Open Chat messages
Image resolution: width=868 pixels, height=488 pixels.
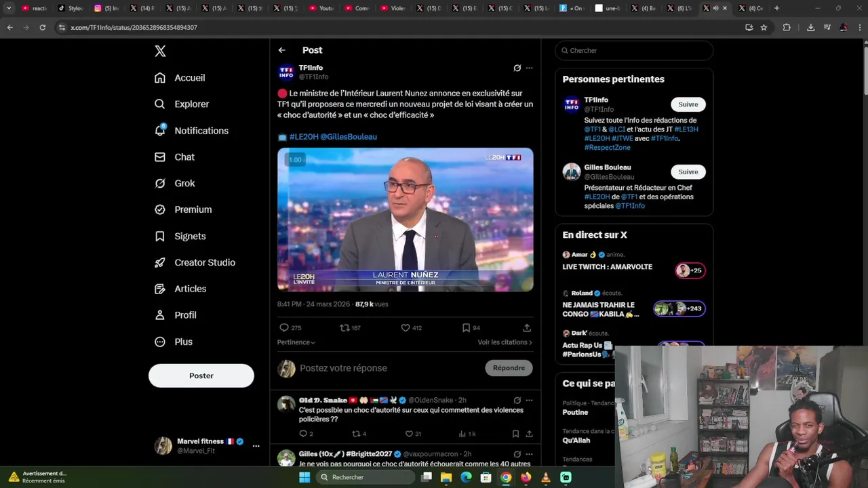pos(174,157)
